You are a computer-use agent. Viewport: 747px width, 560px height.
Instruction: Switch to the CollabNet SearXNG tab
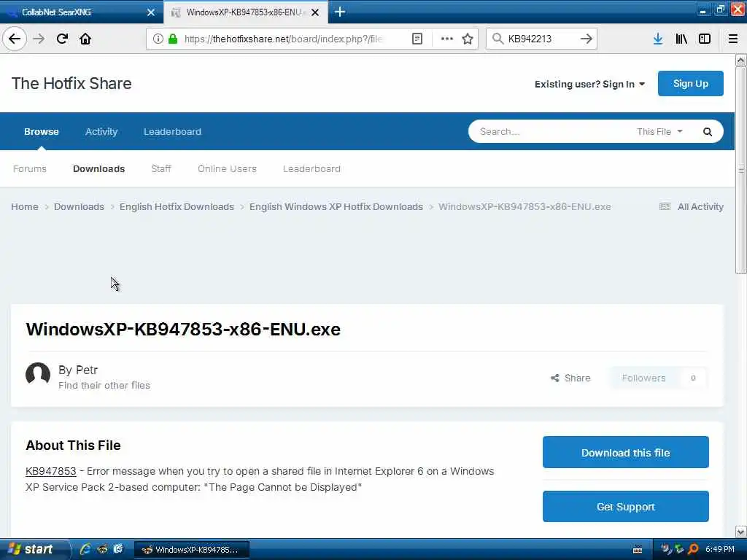(81, 12)
